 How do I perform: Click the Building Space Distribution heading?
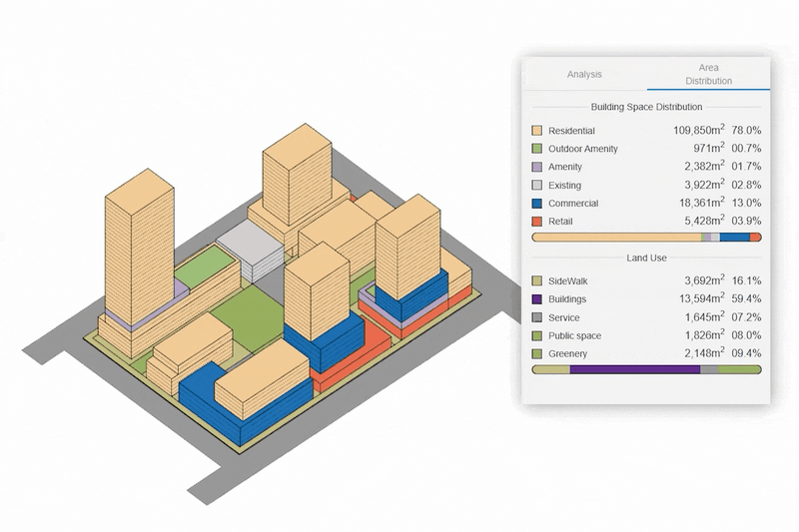click(x=646, y=107)
